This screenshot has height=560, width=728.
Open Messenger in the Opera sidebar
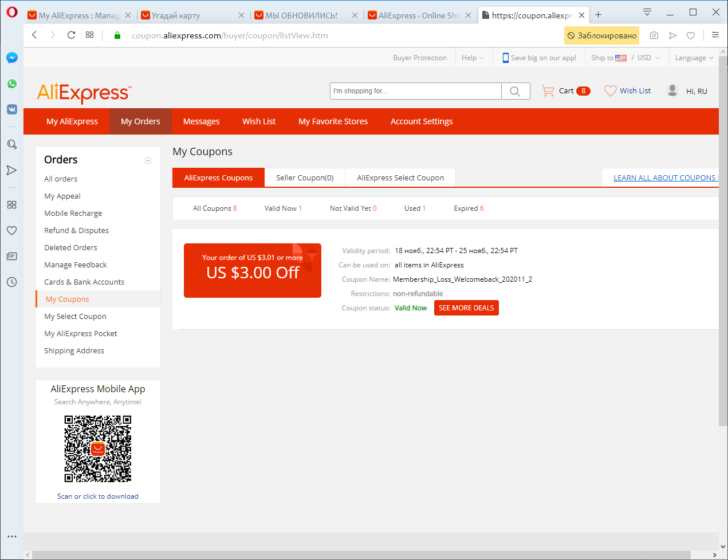tap(12, 58)
